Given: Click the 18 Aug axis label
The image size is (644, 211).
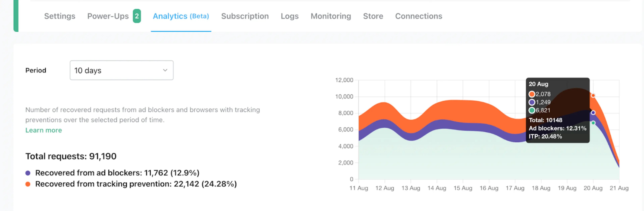Looking at the screenshot, I should click(541, 188).
